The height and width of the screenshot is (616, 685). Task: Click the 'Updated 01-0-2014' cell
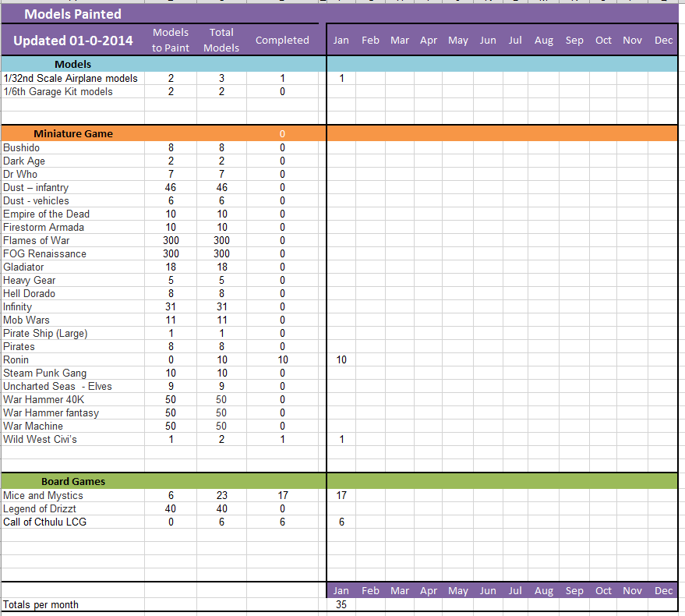click(73, 41)
